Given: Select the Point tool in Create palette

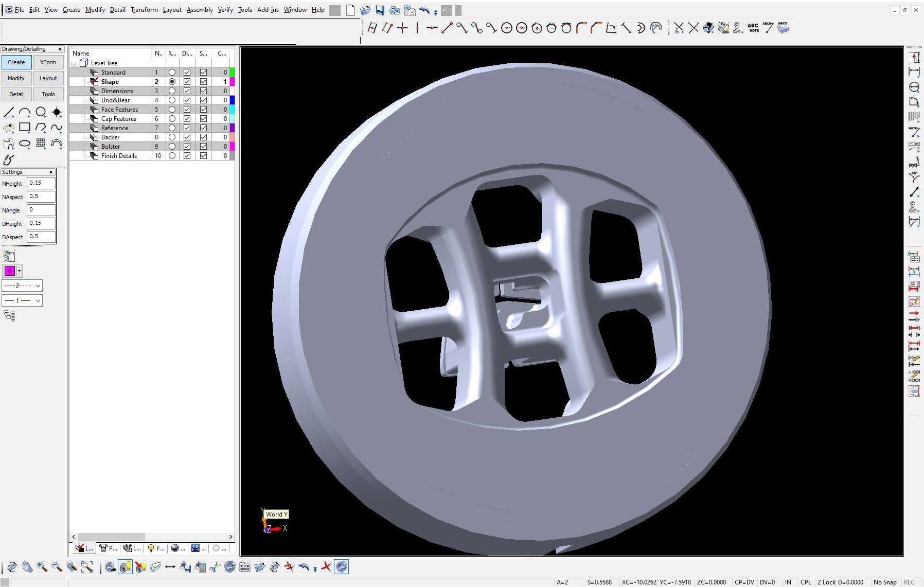Looking at the screenshot, I should click(57, 112).
